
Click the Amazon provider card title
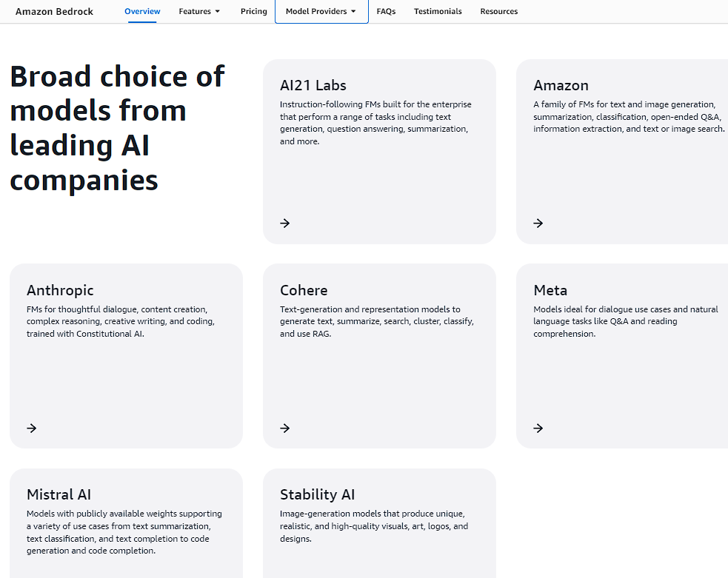(561, 85)
